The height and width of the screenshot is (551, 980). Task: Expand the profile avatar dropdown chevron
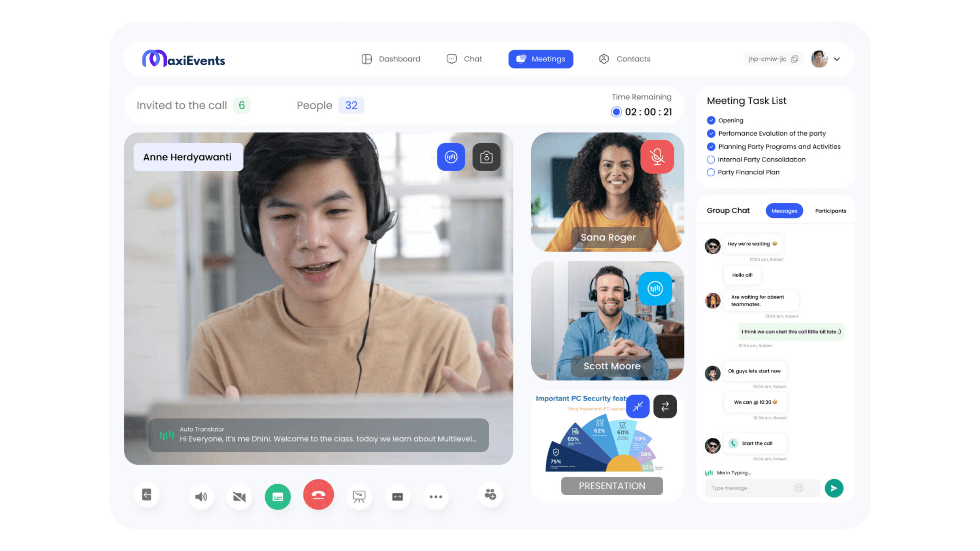pos(837,59)
